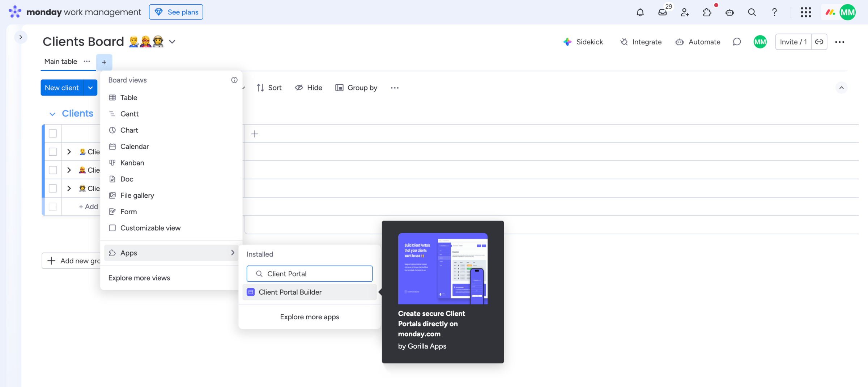Open board discussion speech bubble

737,42
